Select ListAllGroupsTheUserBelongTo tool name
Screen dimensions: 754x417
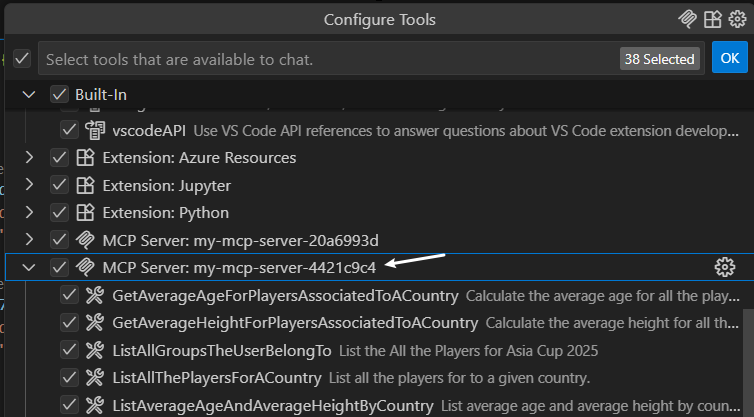[x=222, y=351]
